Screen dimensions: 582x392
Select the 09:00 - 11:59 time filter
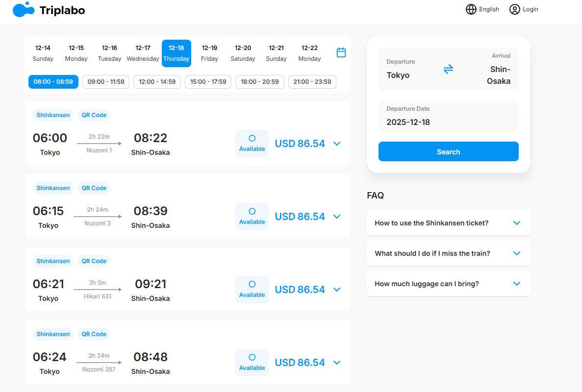pyautogui.click(x=106, y=82)
